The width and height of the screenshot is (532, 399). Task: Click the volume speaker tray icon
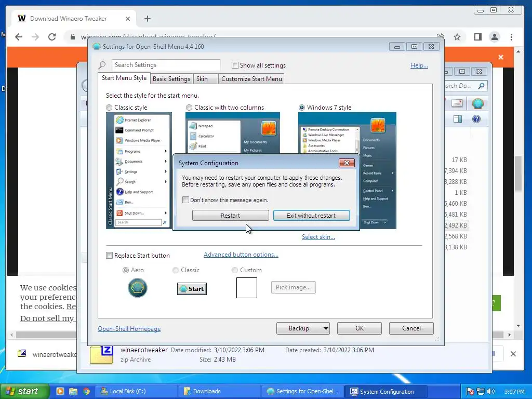point(490,391)
